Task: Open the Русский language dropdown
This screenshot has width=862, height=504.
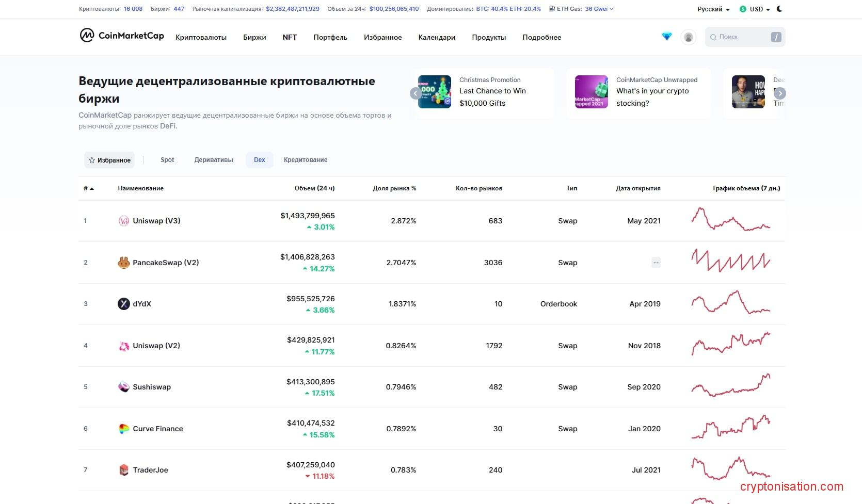Action: 713,9
